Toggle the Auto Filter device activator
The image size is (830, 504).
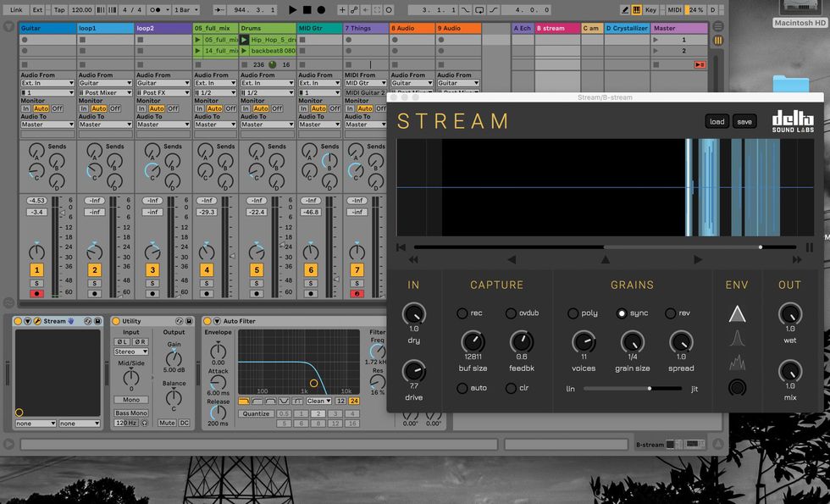click(207, 321)
